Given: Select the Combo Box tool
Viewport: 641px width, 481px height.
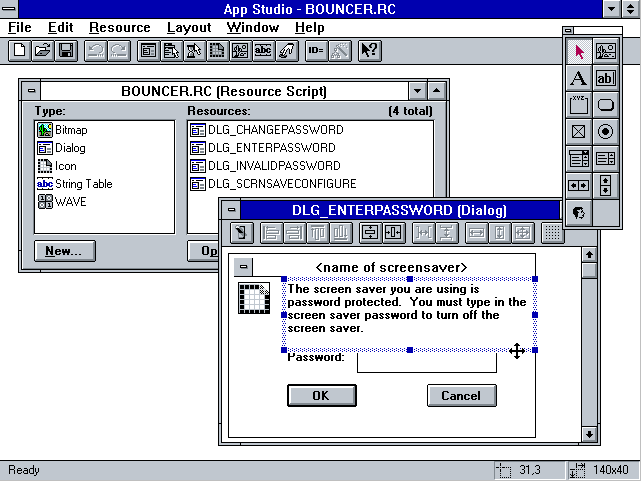Looking at the screenshot, I should tap(578, 159).
